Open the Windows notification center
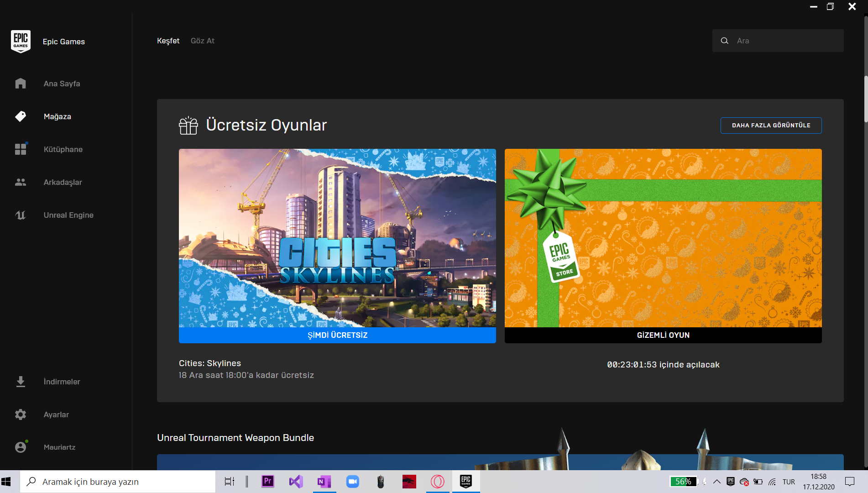 (x=850, y=482)
